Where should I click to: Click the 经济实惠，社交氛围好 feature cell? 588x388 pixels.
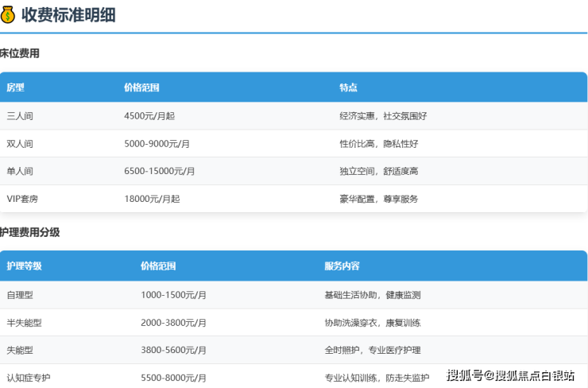[383, 116]
